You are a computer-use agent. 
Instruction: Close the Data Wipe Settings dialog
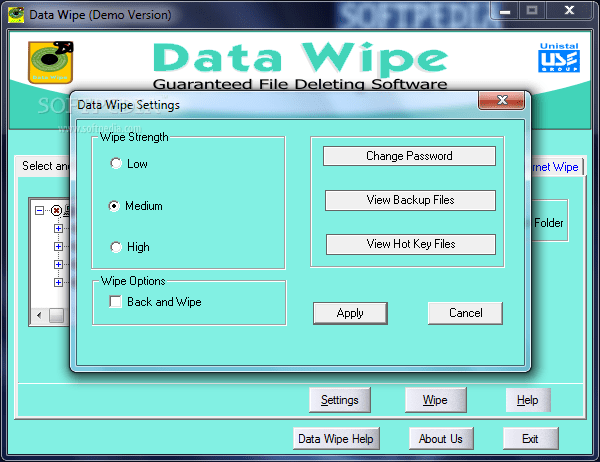click(x=502, y=100)
